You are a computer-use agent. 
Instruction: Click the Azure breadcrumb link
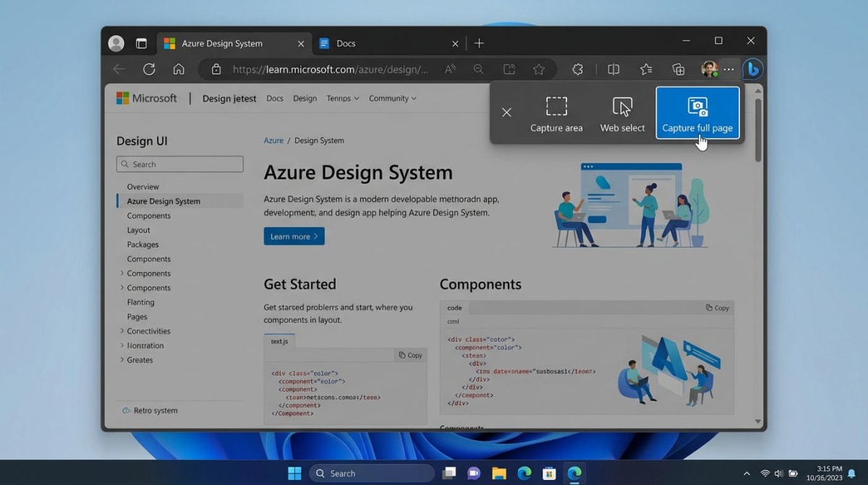(x=273, y=140)
